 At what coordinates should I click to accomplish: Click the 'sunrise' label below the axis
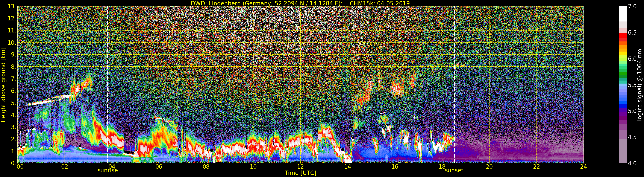(x=108, y=171)
